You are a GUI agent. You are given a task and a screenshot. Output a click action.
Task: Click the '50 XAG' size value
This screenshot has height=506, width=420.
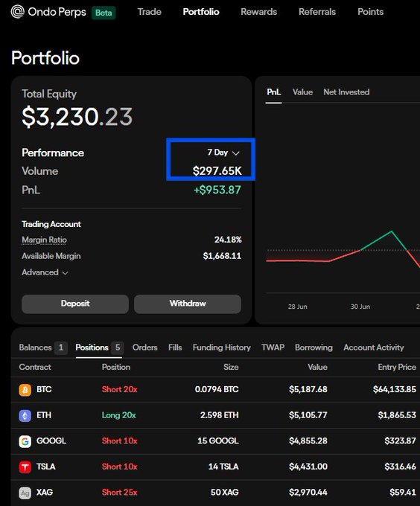[x=224, y=493]
